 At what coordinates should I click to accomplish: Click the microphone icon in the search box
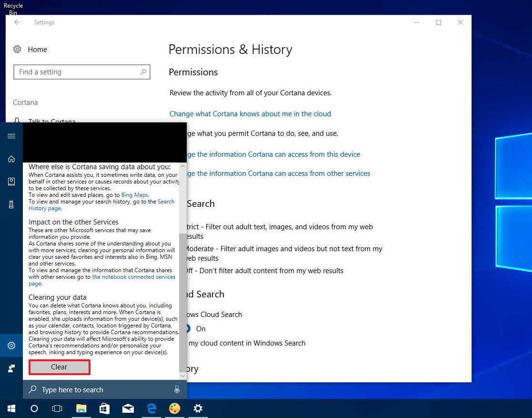tap(177, 389)
